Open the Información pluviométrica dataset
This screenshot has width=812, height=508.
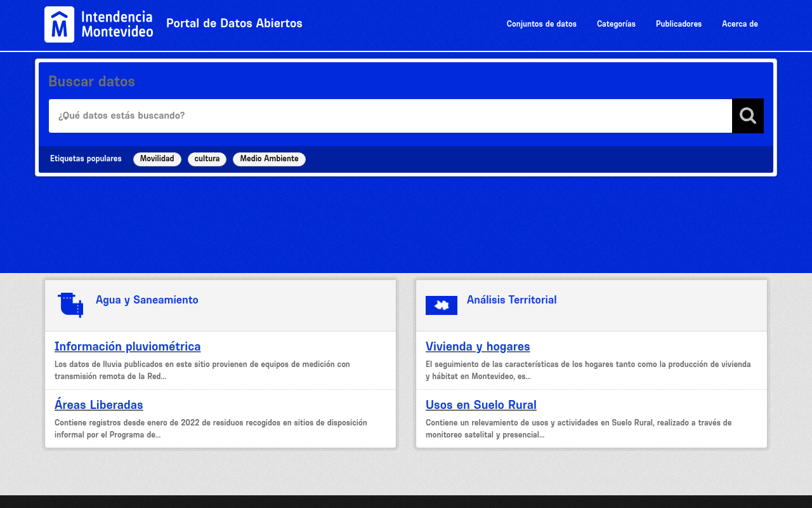(x=128, y=347)
